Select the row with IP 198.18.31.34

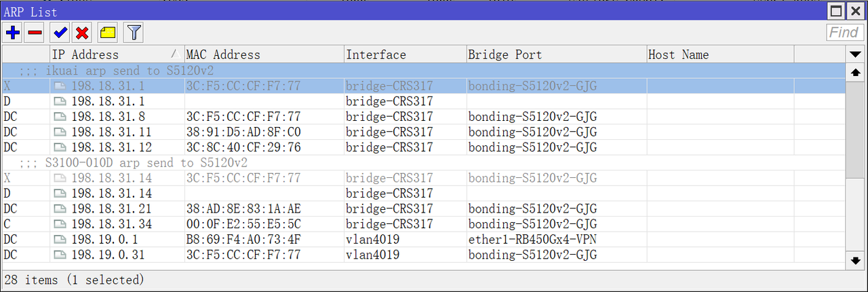[424, 224]
